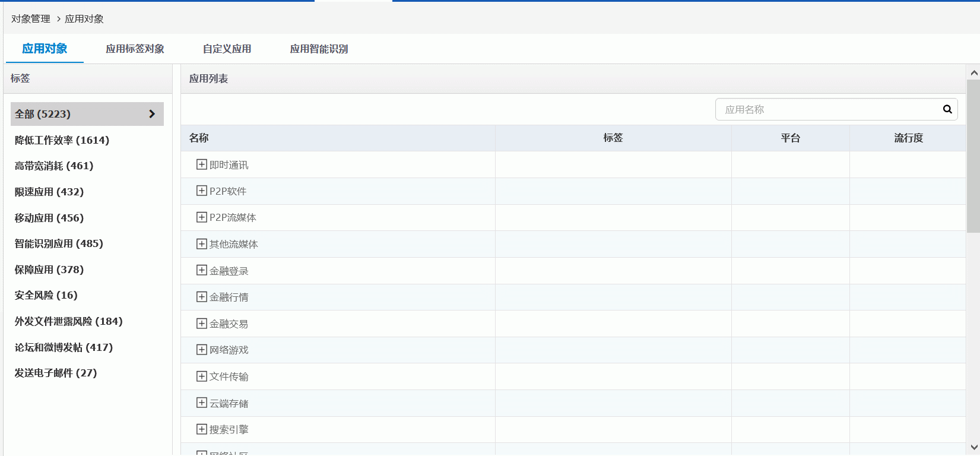Image resolution: width=980 pixels, height=456 pixels.
Task: Expand the 搜索引擎 category
Action: coord(202,429)
